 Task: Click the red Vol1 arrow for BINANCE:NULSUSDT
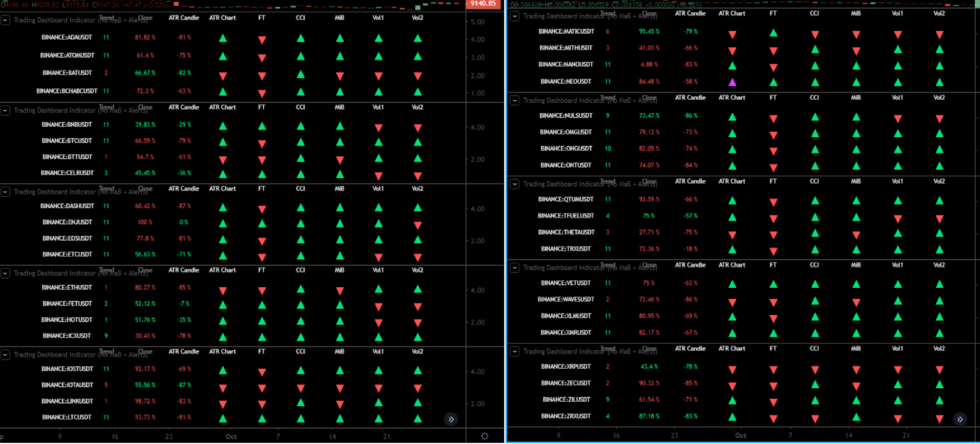pos(898,119)
